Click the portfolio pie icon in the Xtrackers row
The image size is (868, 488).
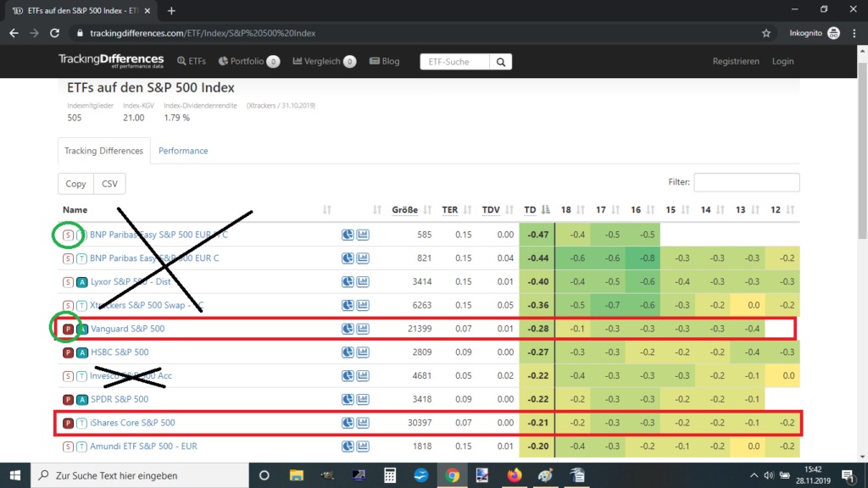click(348, 305)
